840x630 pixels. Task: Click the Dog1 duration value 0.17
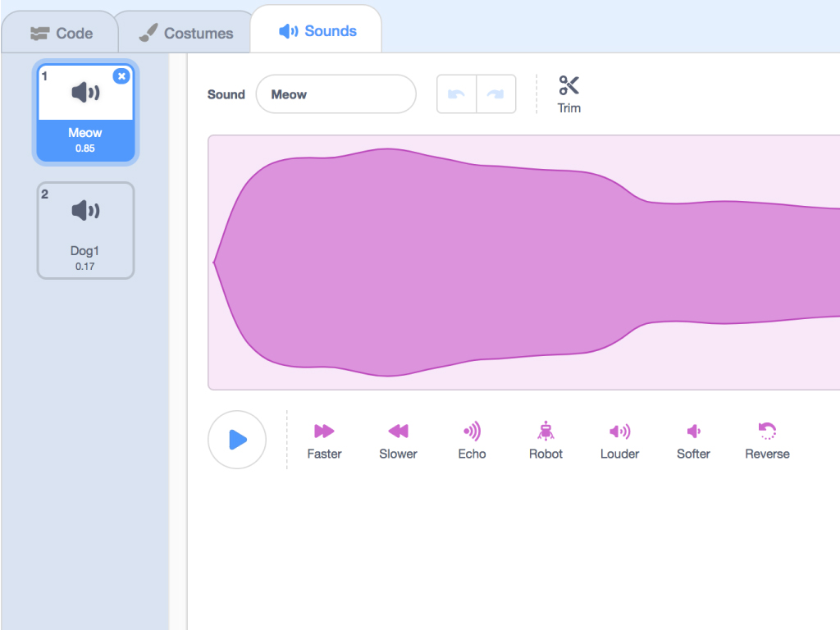pos(85,267)
